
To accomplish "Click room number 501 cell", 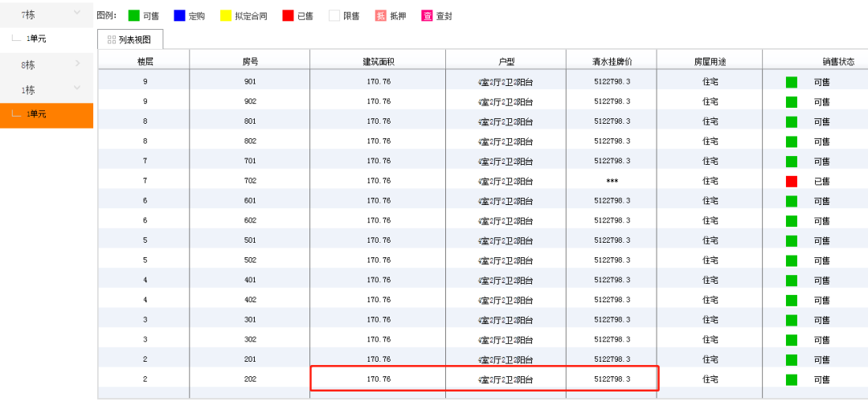I will (x=250, y=240).
